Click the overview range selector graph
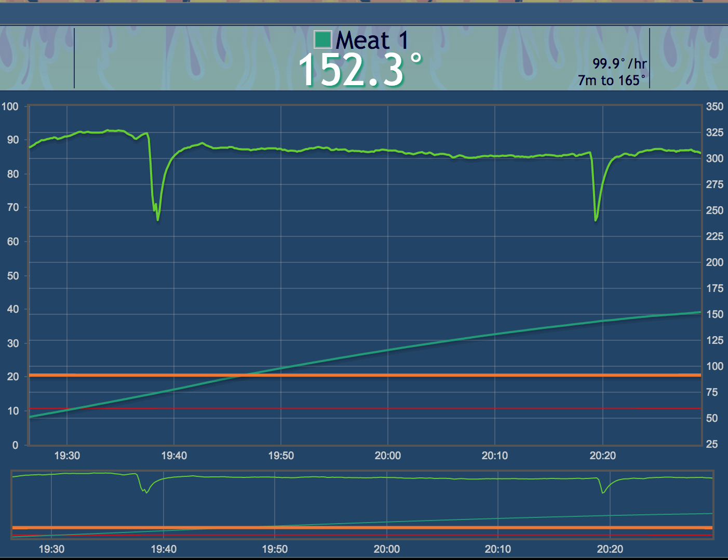This screenshot has height=560, width=728. coord(362,504)
